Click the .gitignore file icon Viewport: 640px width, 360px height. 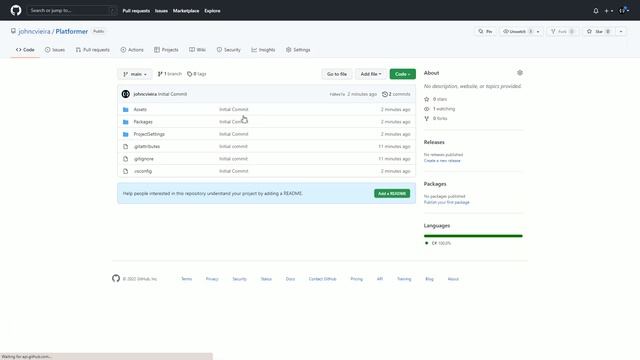(x=126, y=159)
